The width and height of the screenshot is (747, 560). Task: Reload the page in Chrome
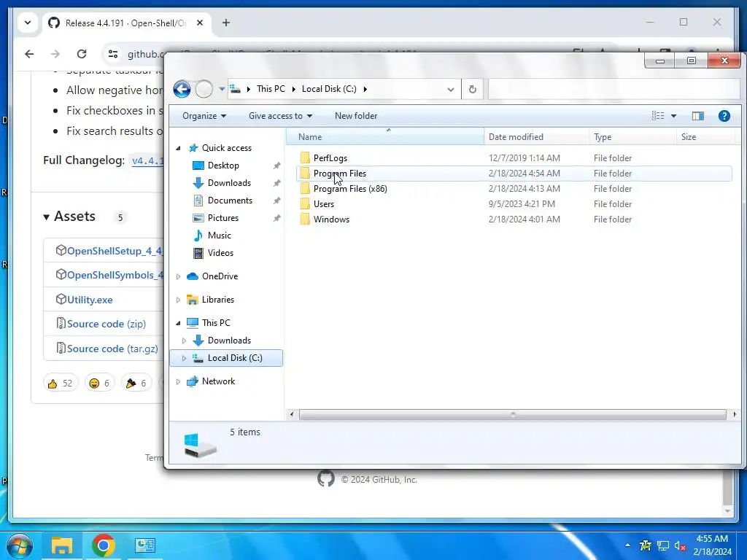[x=82, y=54]
